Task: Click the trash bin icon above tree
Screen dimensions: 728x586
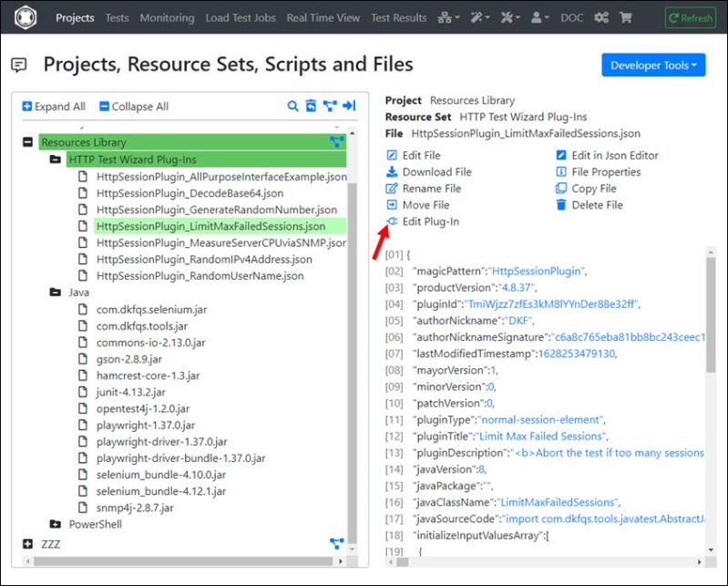Action: 311,106
